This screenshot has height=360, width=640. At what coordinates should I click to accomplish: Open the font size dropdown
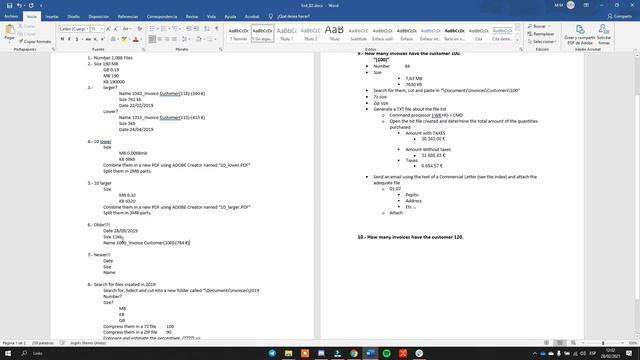[101, 29]
